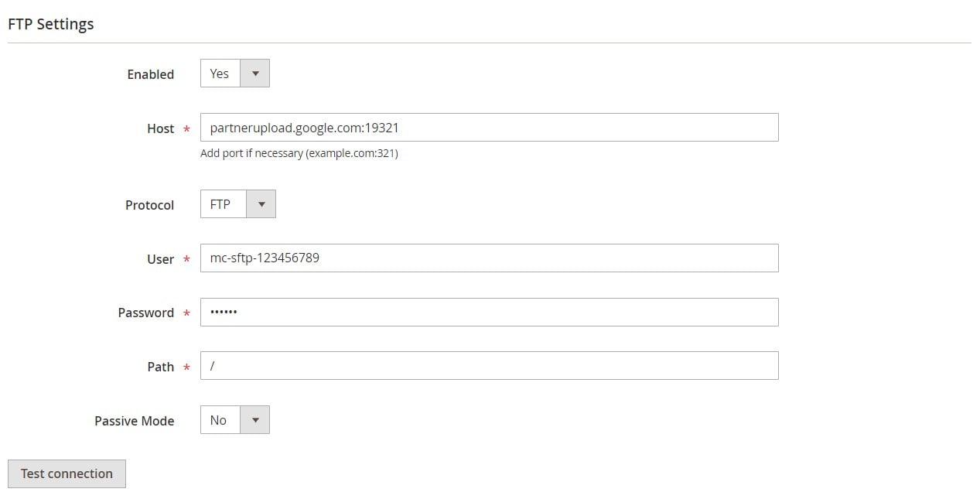Click the Host field label

click(161, 128)
